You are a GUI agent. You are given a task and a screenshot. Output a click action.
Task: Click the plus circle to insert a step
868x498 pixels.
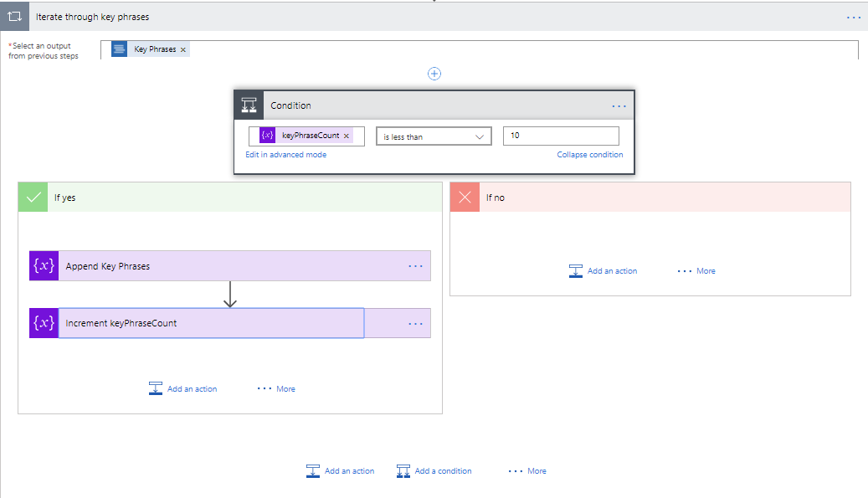point(434,74)
